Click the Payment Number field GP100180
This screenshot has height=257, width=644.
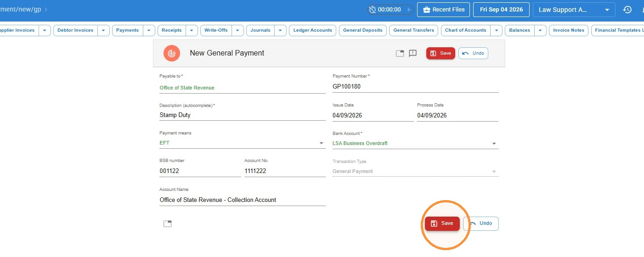(x=416, y=86)
